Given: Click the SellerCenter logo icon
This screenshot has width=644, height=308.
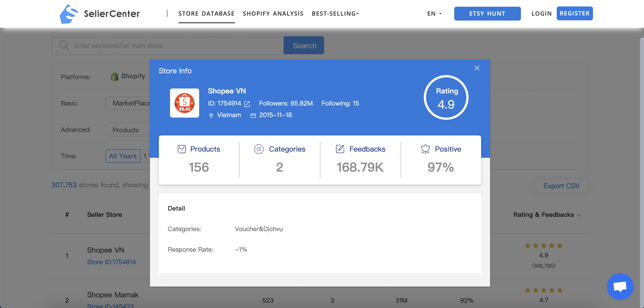Looking at the screenshot, I should [68, 14].
